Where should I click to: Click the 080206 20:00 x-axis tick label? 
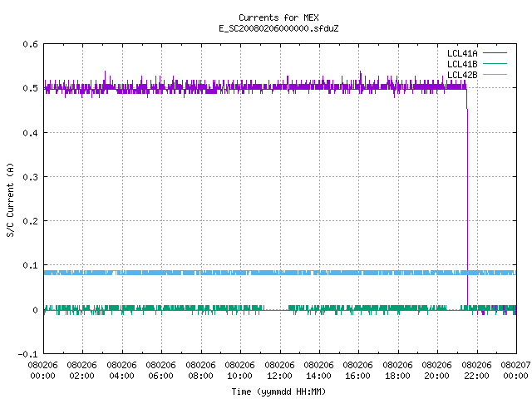point(436,371)
